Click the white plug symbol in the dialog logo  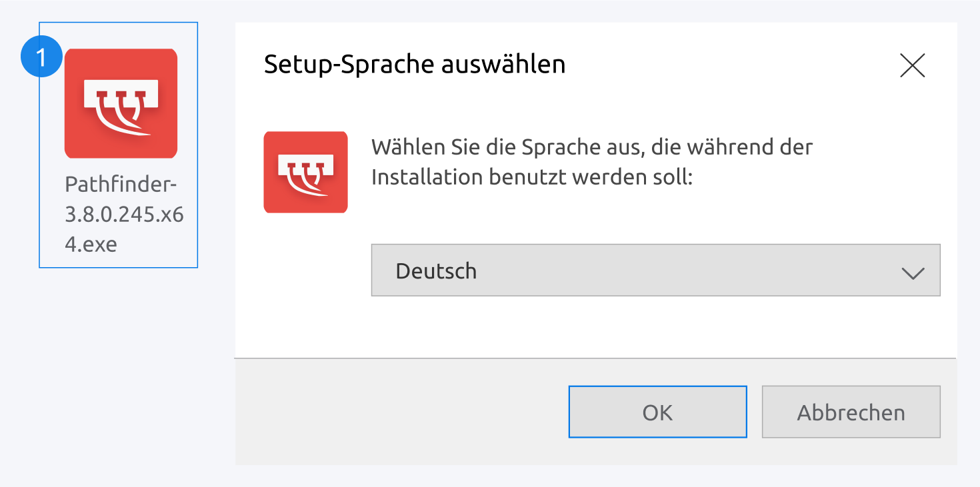click(x=305, y=173)
